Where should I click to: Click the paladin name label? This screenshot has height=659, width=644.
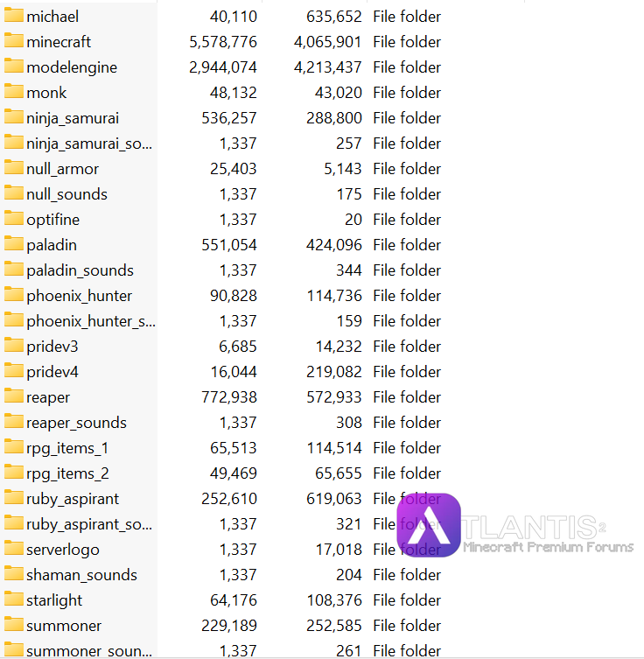pos(52,245)
